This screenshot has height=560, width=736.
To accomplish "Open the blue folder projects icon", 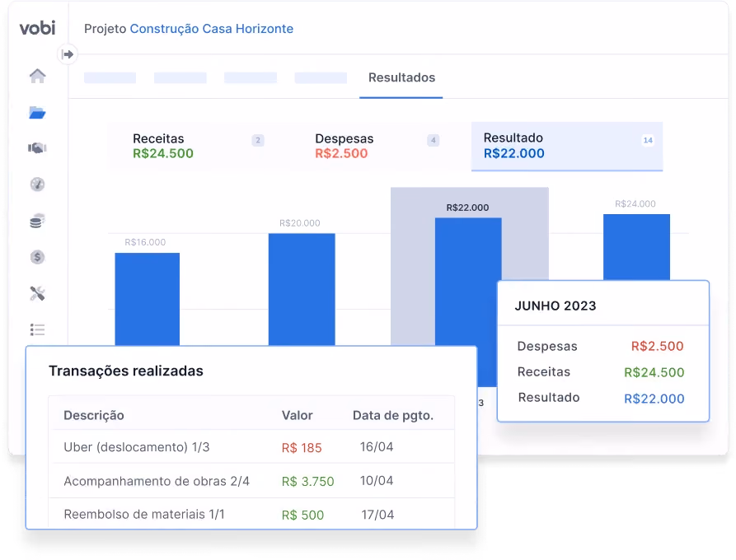I will coord(37,113).
